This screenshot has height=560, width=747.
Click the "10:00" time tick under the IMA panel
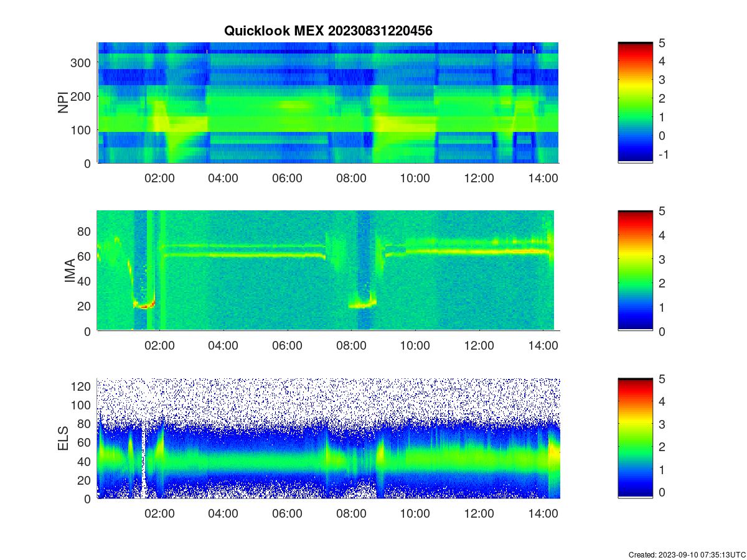415,346
